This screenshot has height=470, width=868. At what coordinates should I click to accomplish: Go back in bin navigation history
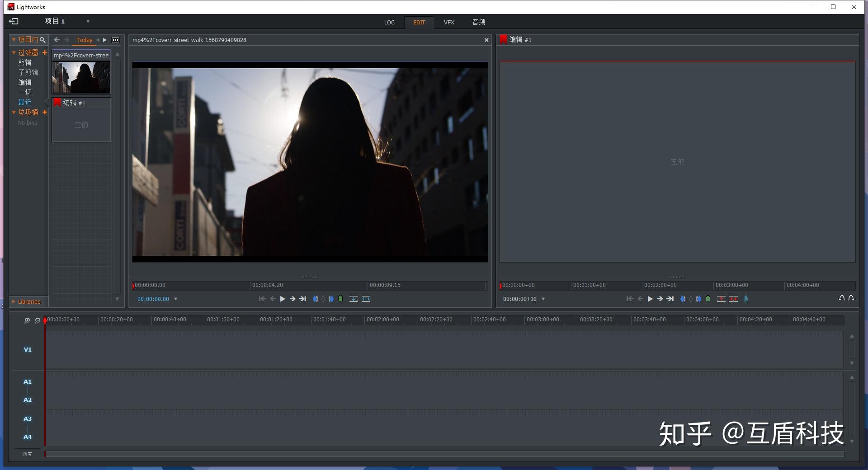coord(57,40)
